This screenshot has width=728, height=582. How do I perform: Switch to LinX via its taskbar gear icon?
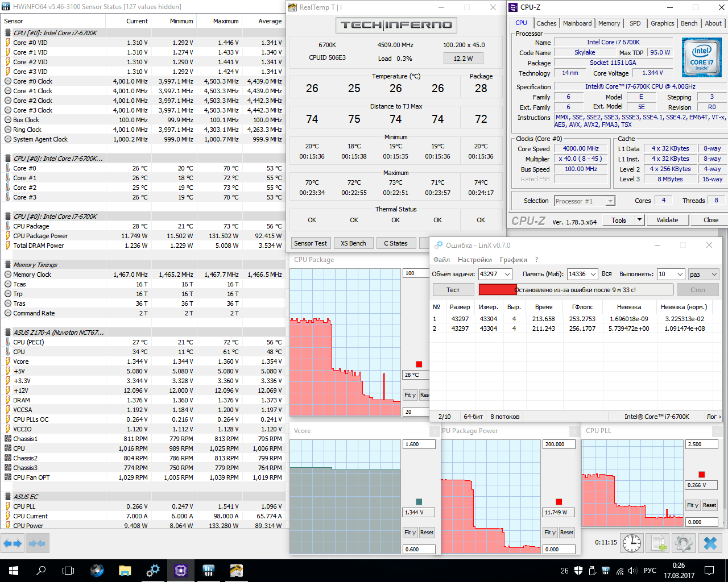coord(152,571)
